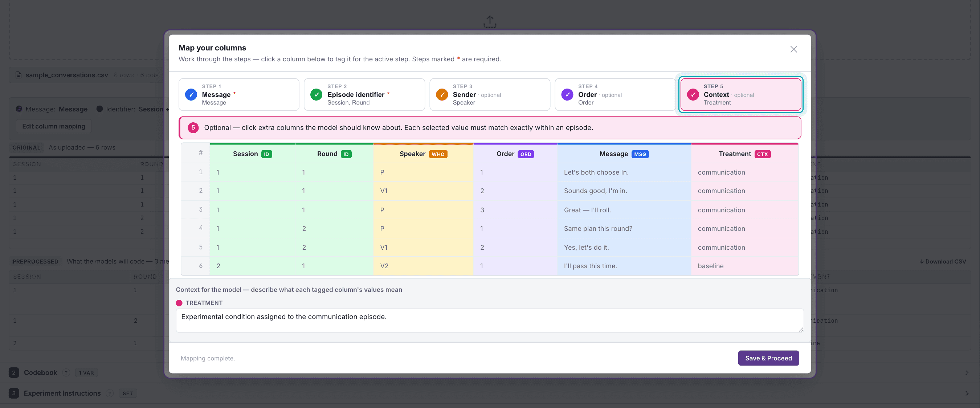This screenshot has width=980, height=408.
Task: Click the message "Yes, let's do it."
Action: [x=586, y=247]
